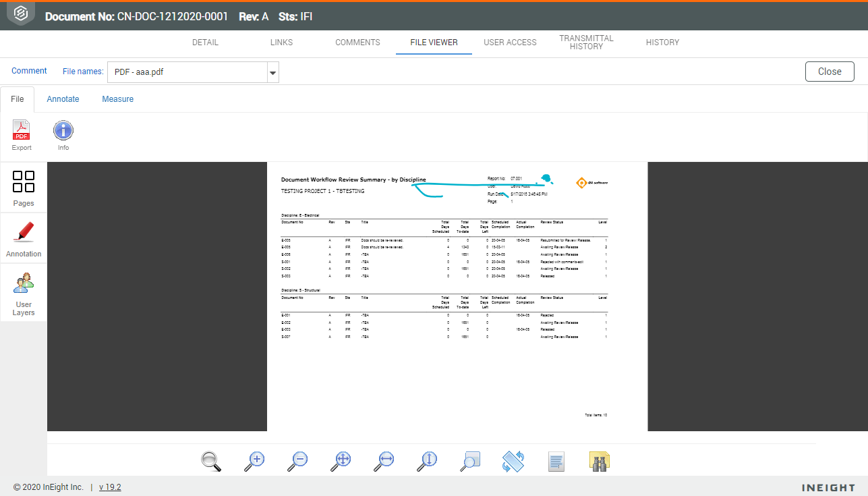The width and height of the screenshot is (868, 496).
Task: Click the zoom to area icon
Action: [x=470, y=460]
